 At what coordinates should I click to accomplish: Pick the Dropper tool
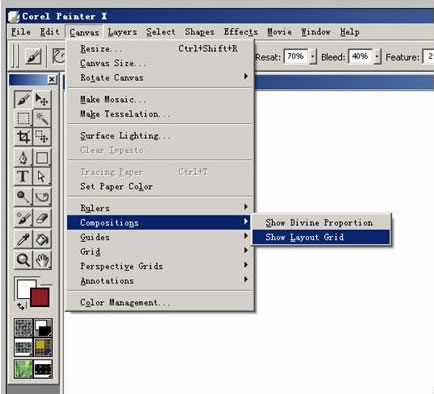click(23, 239)
